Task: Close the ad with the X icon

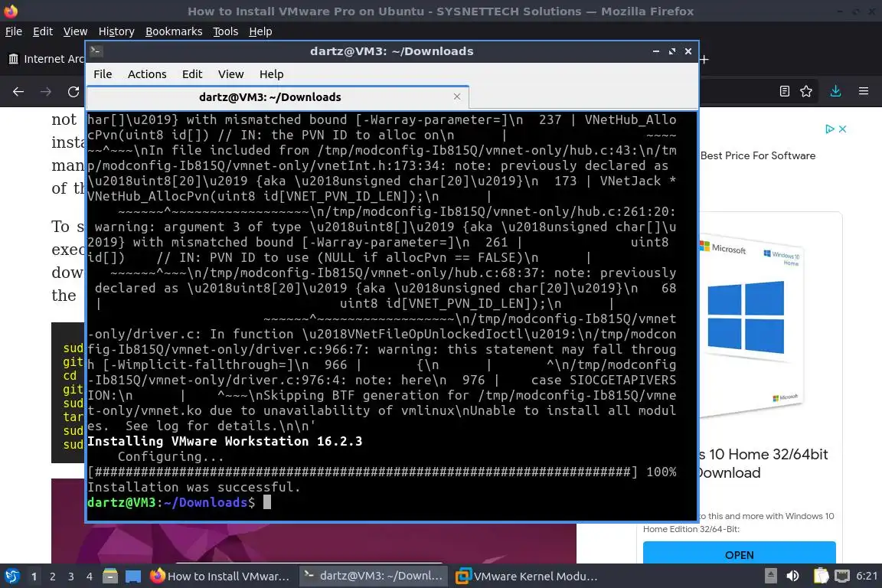Action: click(843, 129)
